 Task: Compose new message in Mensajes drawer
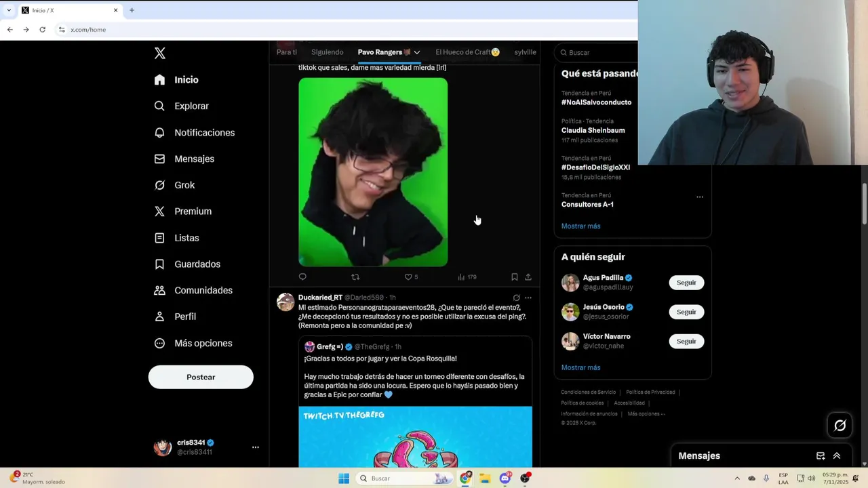tap(821, 456)
